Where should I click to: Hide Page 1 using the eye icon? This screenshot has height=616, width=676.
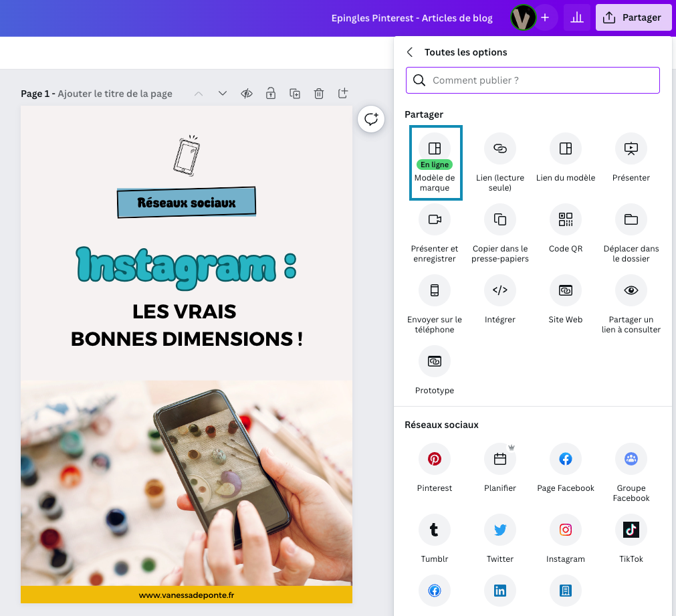246,94
